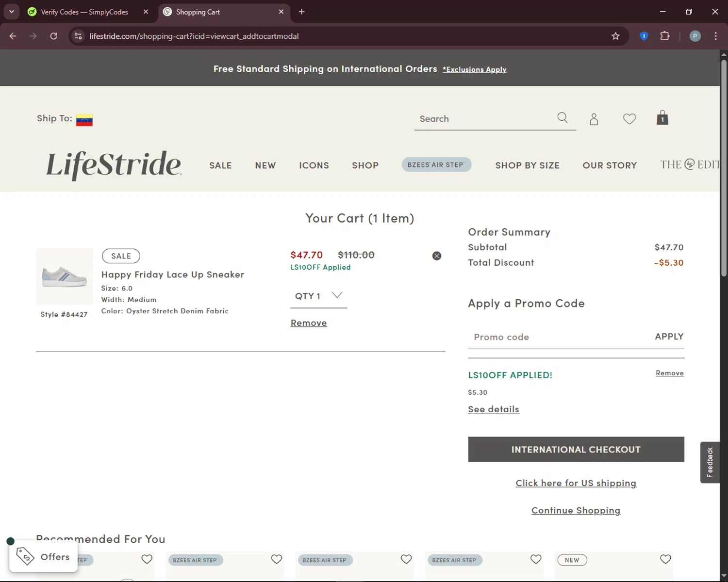Open SHOP BY SIZE menu
This screenshot has width=728, height=582.
point(528,165)
